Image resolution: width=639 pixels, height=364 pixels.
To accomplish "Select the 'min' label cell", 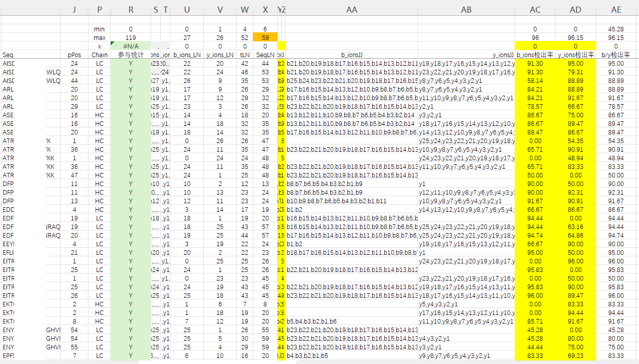I will click(100, 29).
